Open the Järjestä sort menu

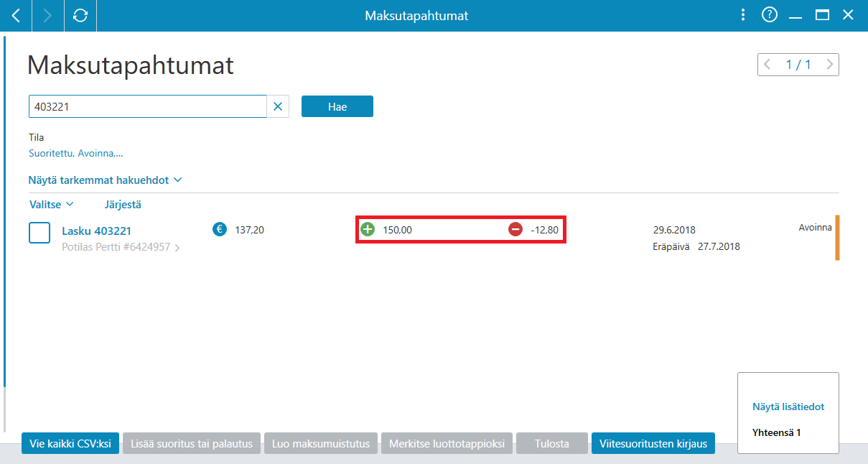click(x=123, y=205)
